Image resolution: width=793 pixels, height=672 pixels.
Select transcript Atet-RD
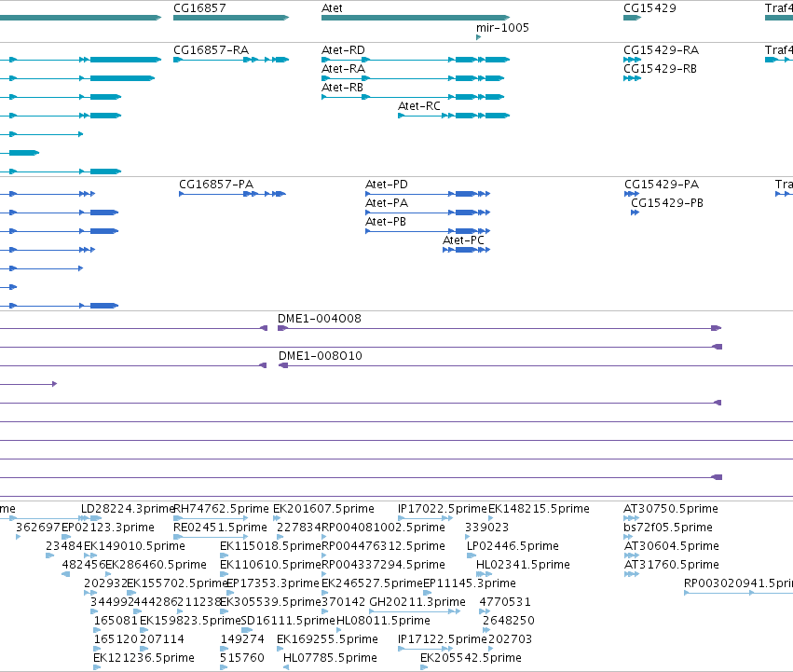[343, 50]
